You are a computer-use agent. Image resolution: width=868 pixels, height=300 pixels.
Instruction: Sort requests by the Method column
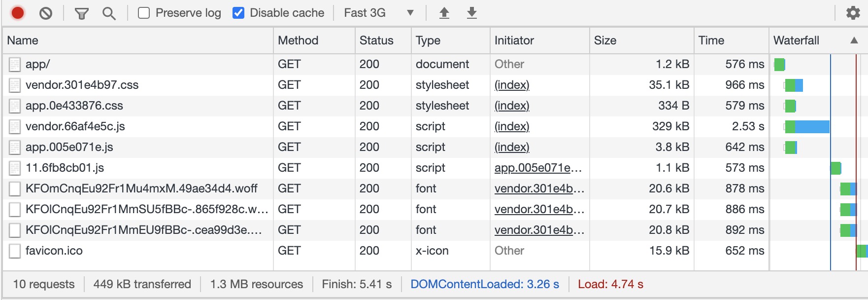tap(314, 40)
